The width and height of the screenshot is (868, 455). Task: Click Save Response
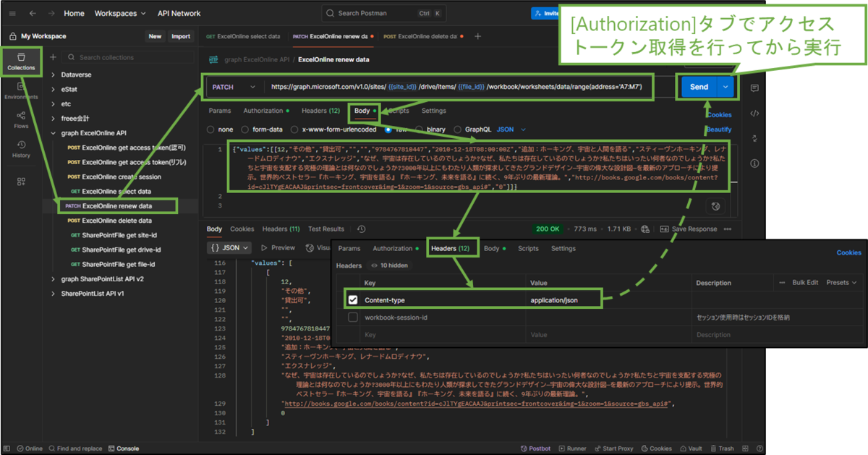(687, 229)
